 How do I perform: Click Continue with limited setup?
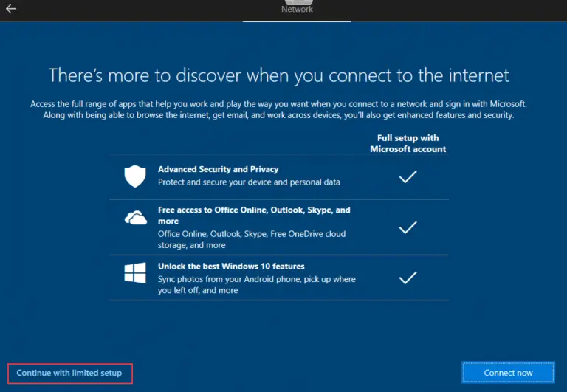[x=69, y=373]
